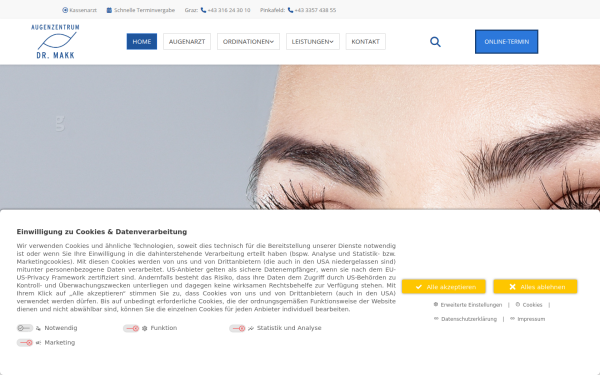The height and width of the screenshot is (375, 600).
Task: Click the Augenzentrum Dr. Makk logo
Action: point(55,41)
